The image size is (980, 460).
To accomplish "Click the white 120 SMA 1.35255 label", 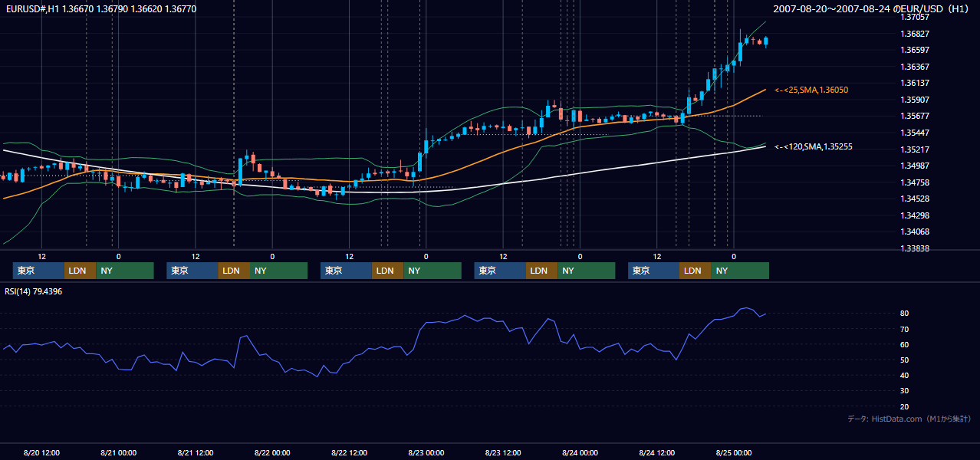I will coord(814,146).
